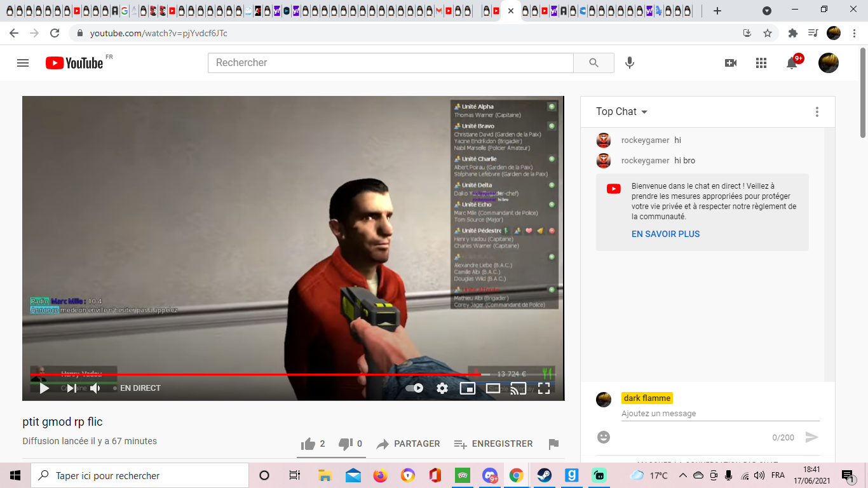868x488 pixels.
Task: Start voice search with the microphone
Action: click(x=630, y=63)
